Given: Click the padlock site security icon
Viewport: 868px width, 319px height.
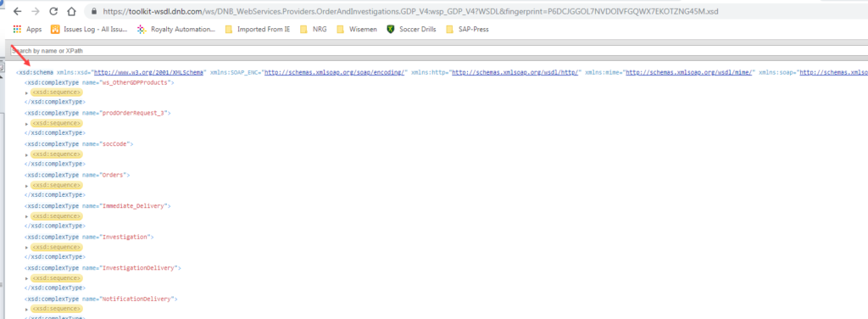Looking at the screenshot, I should pos(93,11).
